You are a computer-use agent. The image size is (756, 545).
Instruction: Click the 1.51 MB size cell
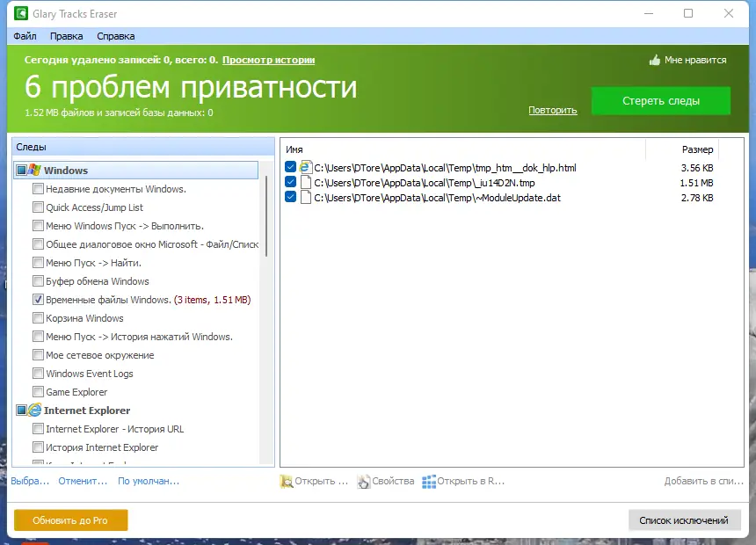tap(697, 183)
